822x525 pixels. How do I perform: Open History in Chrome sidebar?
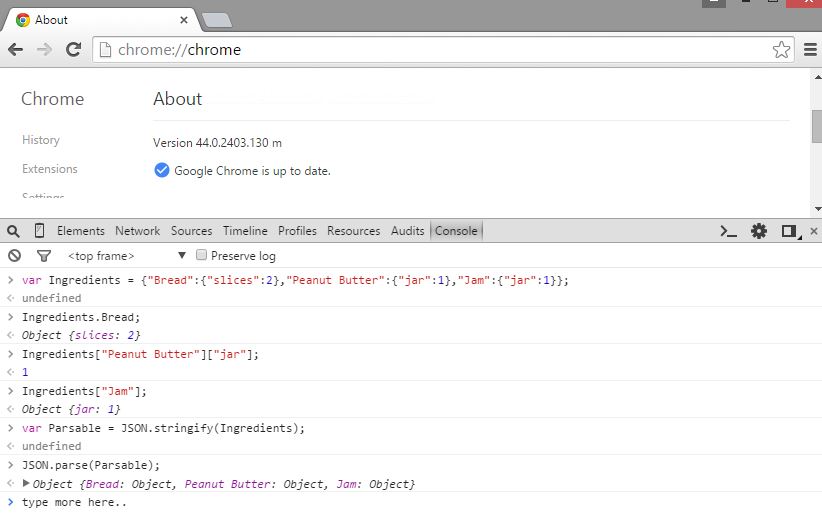[41, 140]
